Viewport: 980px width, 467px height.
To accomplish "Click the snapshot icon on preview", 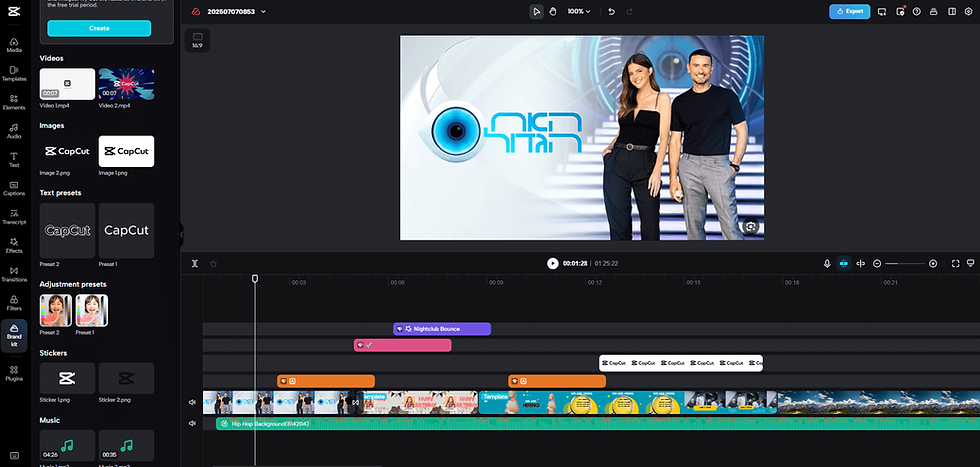I will pyautogui.click(x=751, y=226).
